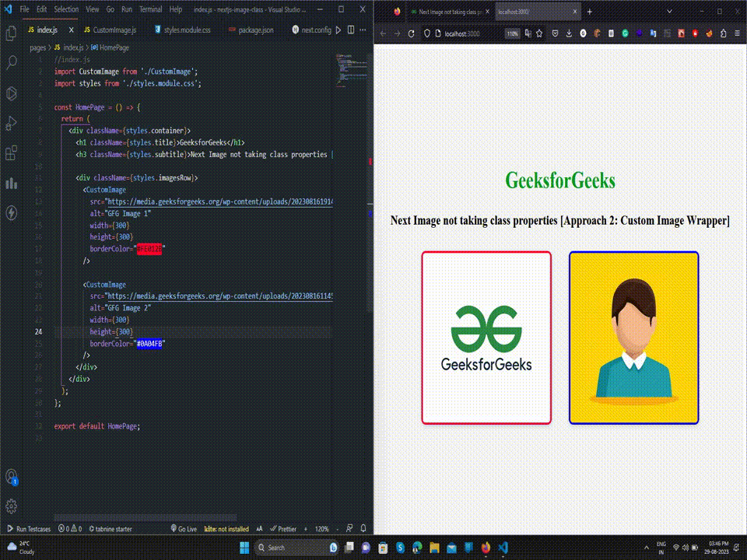Screen dimensions: 747x560
Task: Open the translate page icon in address bar
Action: (528, 33)
